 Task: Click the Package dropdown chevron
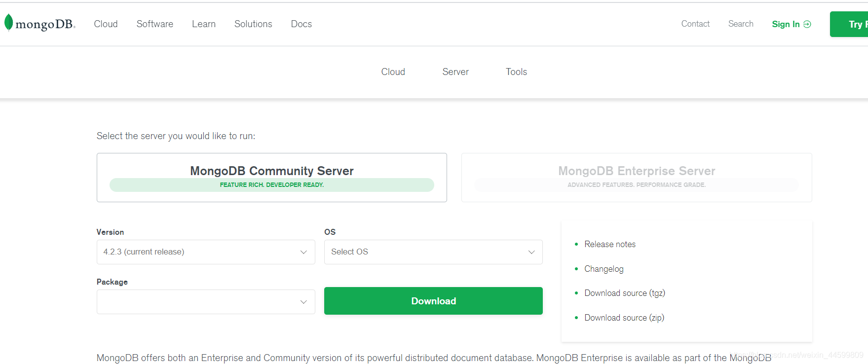303,302
